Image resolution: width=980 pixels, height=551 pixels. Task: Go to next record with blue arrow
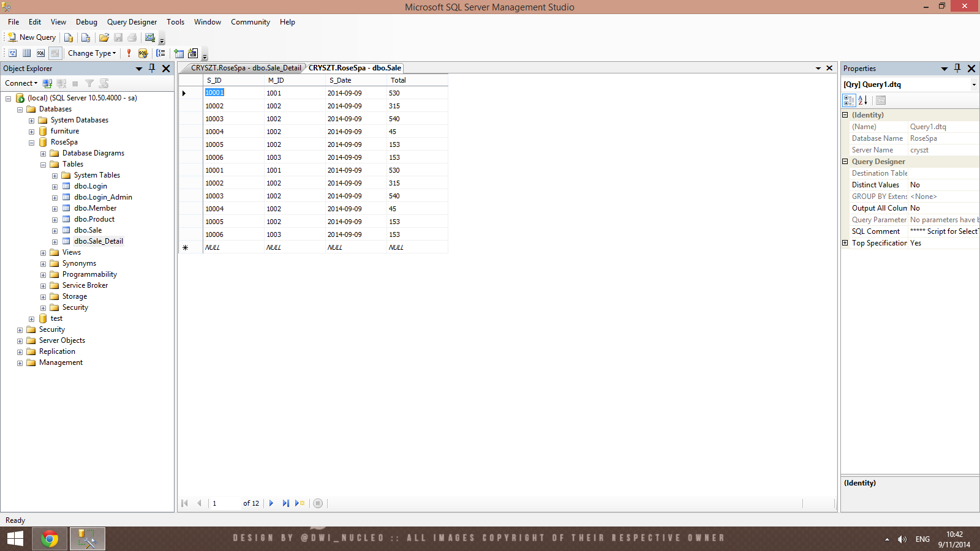pos(271,503)
